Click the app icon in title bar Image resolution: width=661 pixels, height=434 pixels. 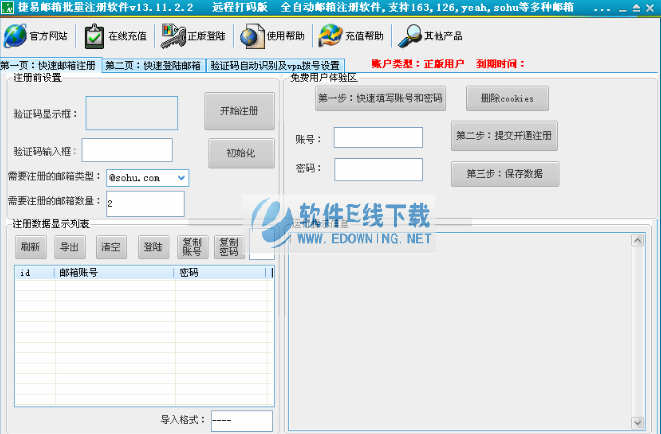pyautogui.click(x=9, y=8)
